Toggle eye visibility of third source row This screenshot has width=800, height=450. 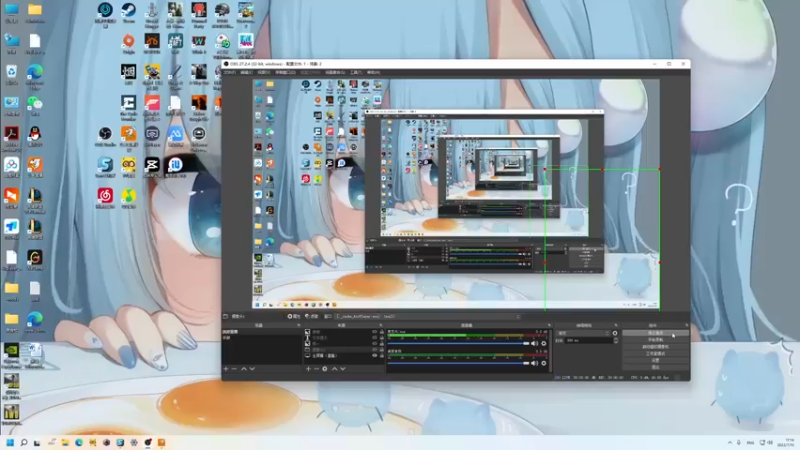pyautogui.click(x=374, y=343)
